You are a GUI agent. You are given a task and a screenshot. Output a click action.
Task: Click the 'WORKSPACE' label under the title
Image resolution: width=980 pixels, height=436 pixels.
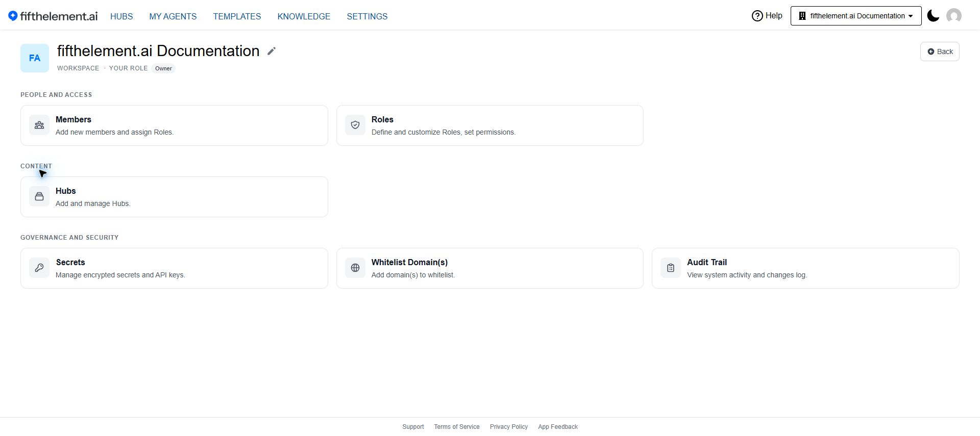[78, 68]
